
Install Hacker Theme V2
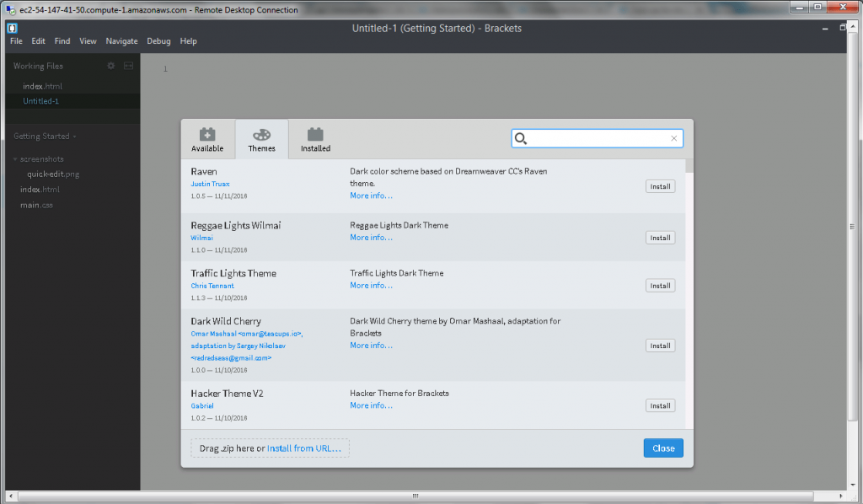click(x=660, y=405)
